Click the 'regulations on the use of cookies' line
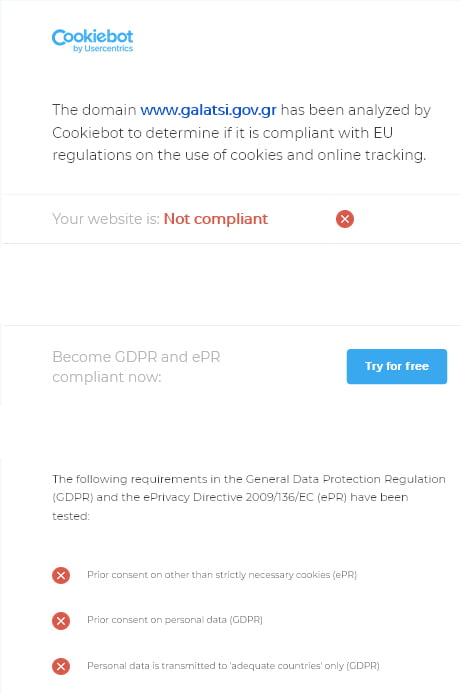The image size is (461, 694). click(239, 155)
